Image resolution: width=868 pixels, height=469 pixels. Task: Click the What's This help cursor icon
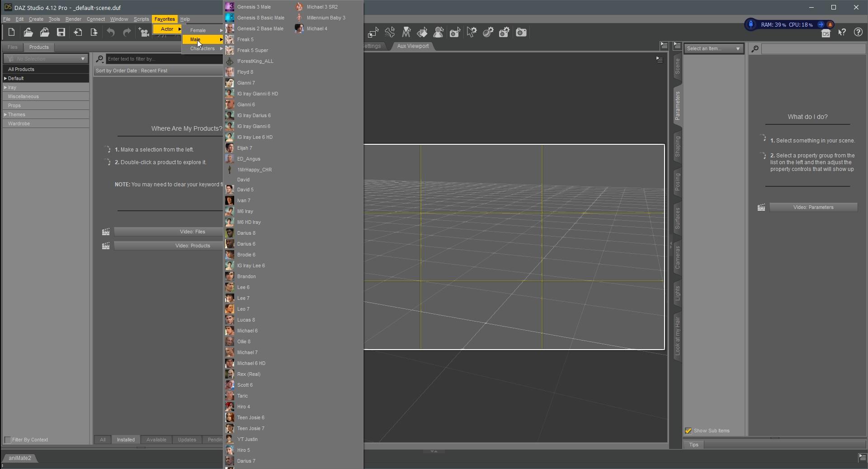click(842, 32)
